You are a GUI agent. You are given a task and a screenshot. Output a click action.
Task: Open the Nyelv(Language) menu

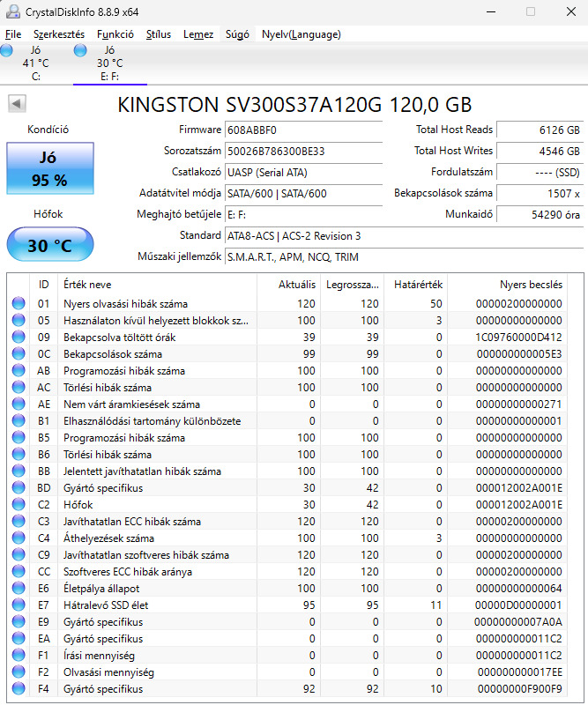point(301,34)
